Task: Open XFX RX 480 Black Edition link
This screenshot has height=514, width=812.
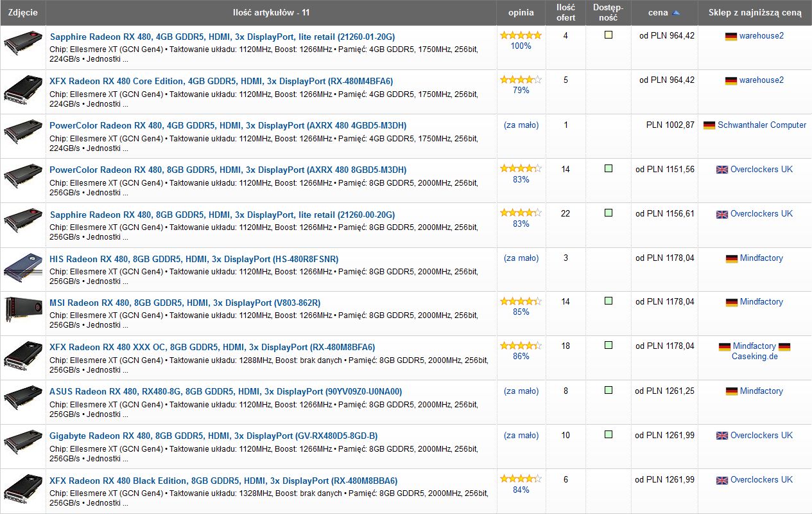Action: point(223,481)
